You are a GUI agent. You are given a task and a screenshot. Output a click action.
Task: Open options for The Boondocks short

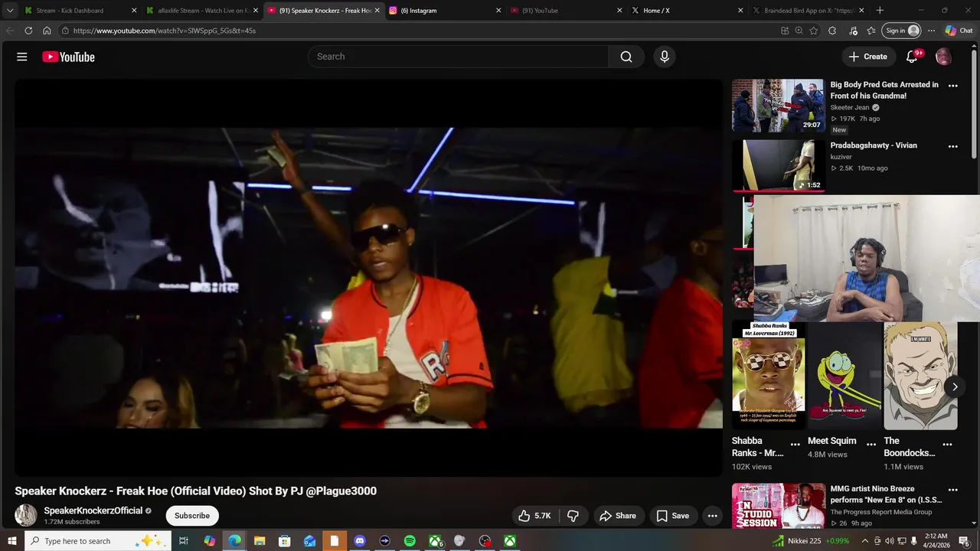(947, 444)
